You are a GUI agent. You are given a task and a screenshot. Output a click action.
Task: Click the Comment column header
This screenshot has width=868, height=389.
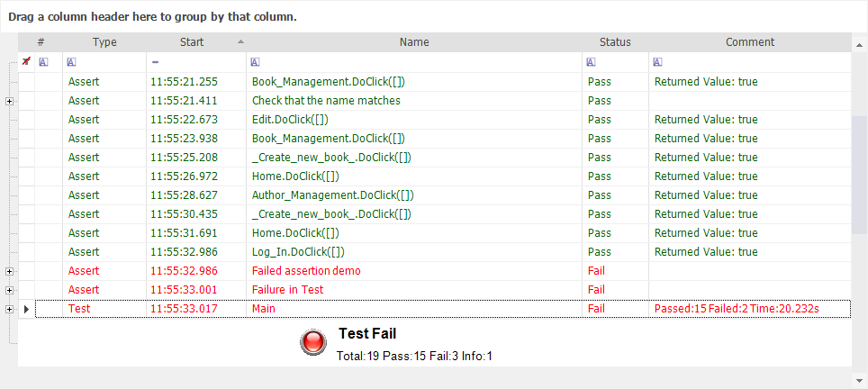click(x=750, y=42)
